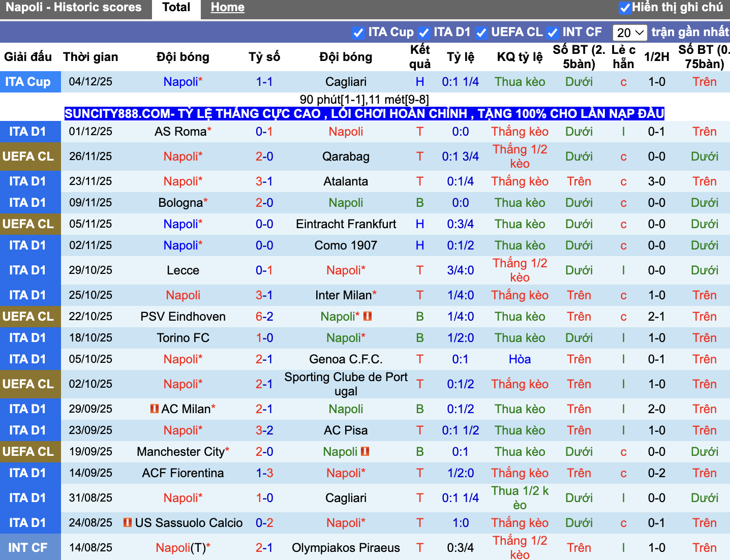Click Napoli(T) team link in Olympiakos row

(180, 548)
